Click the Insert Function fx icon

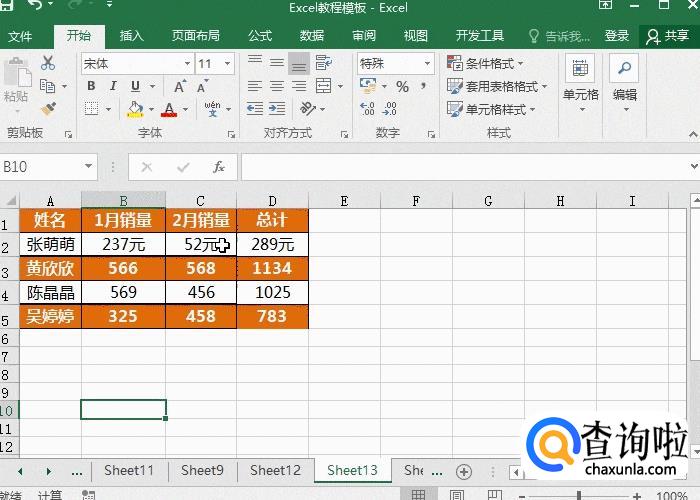(x=218, y=167)
